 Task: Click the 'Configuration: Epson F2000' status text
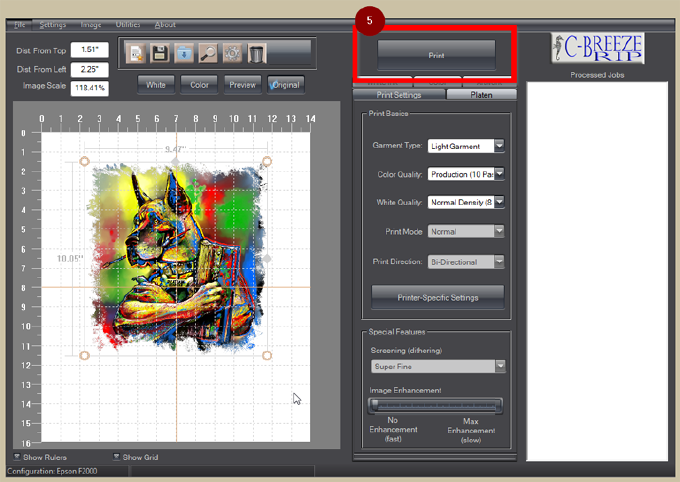point(52,471)
